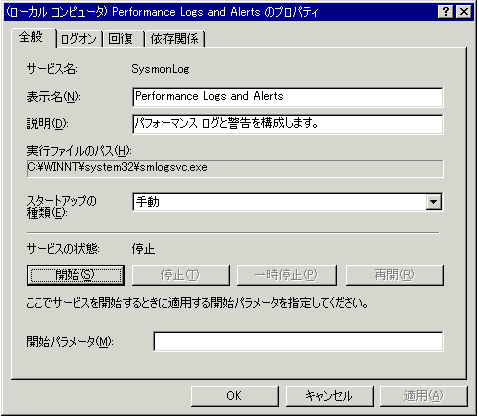The height and width of the screenshot is (418, 479).
Task: Expand the startup type dropdown arrow
Action: pyautogui.click(x=433, y=202)
